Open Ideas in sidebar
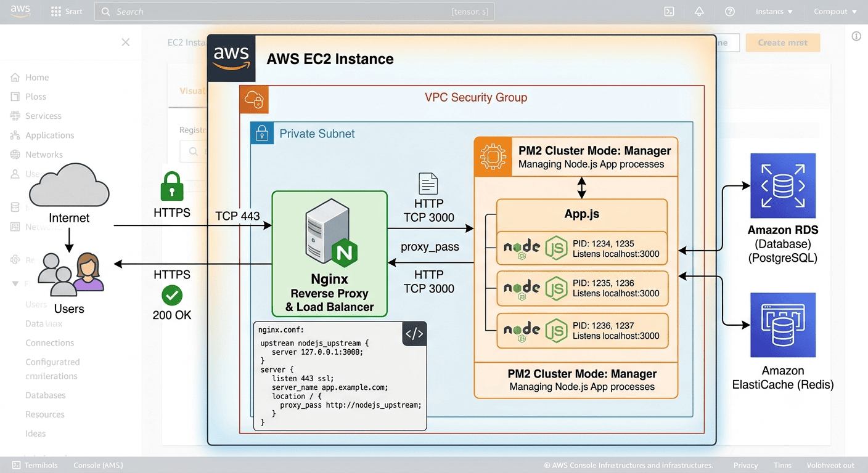This screenshot has height=473, width=868. click(x=35, y=434)
